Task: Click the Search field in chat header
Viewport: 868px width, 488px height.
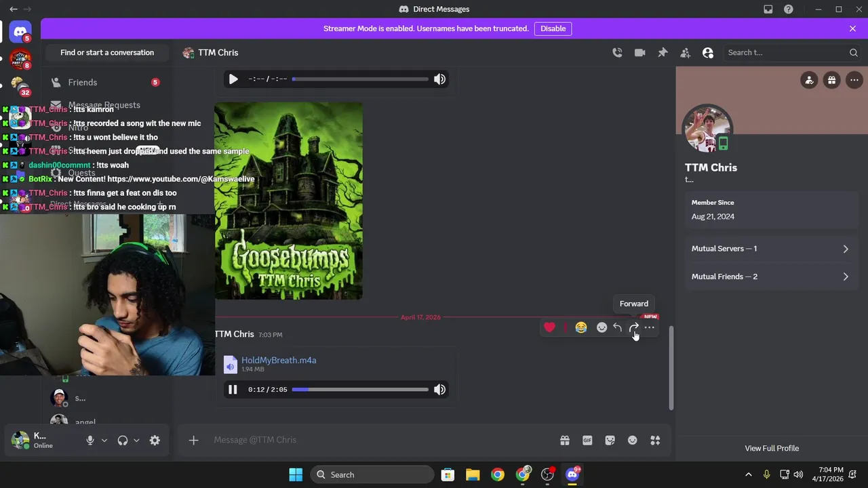Action: point(792,53)
